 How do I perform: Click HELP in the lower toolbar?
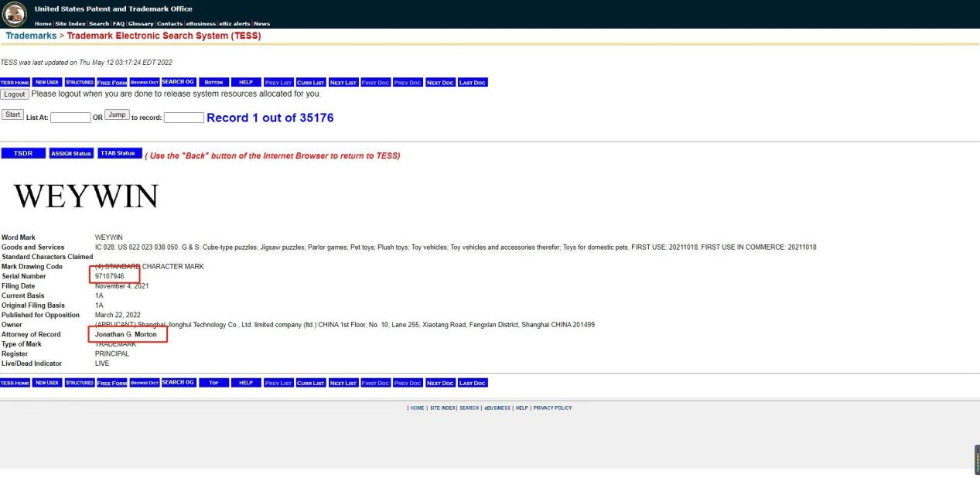pos(246,383)
